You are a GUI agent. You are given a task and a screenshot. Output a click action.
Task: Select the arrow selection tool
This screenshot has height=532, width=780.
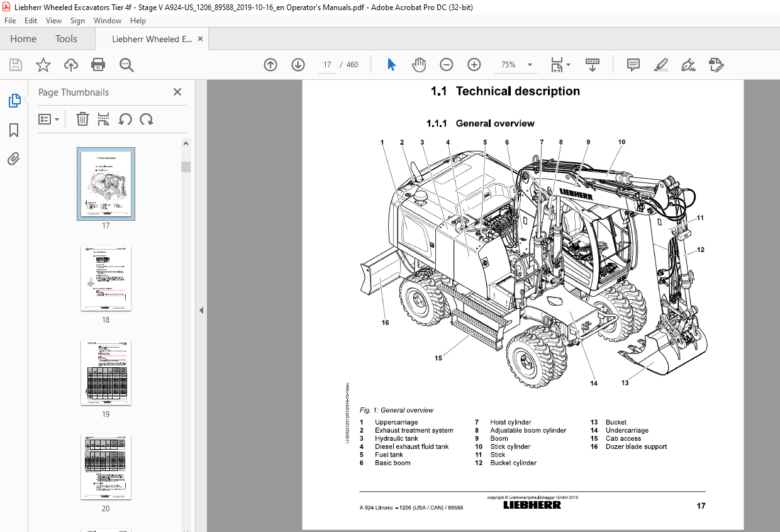click(391, 65)
